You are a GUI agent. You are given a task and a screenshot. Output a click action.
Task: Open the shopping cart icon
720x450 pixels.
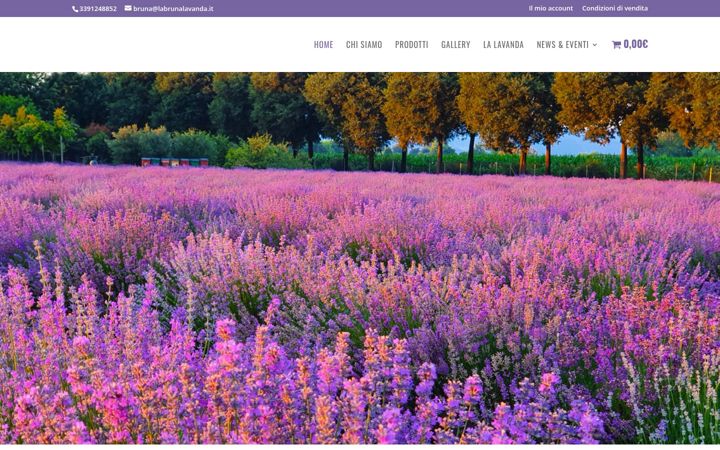pyautogui.click(x=616, y=45)
